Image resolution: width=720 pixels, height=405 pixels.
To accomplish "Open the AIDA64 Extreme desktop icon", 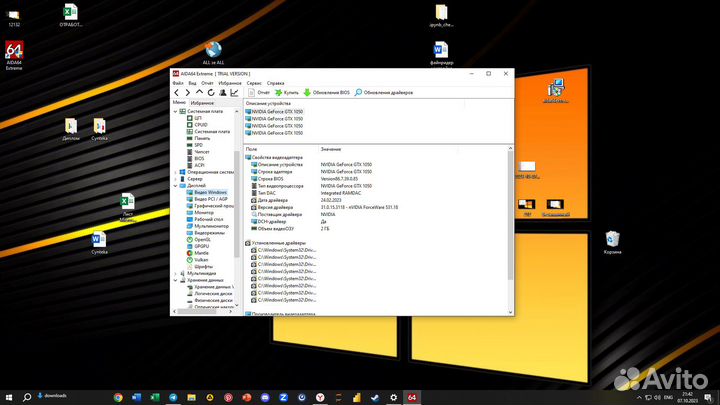I will tap(14, 56).
